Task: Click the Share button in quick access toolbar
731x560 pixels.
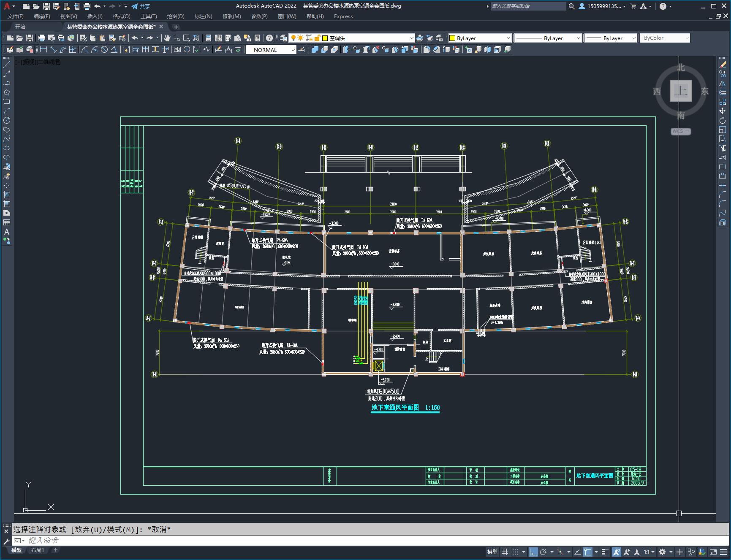Action: 141,6
